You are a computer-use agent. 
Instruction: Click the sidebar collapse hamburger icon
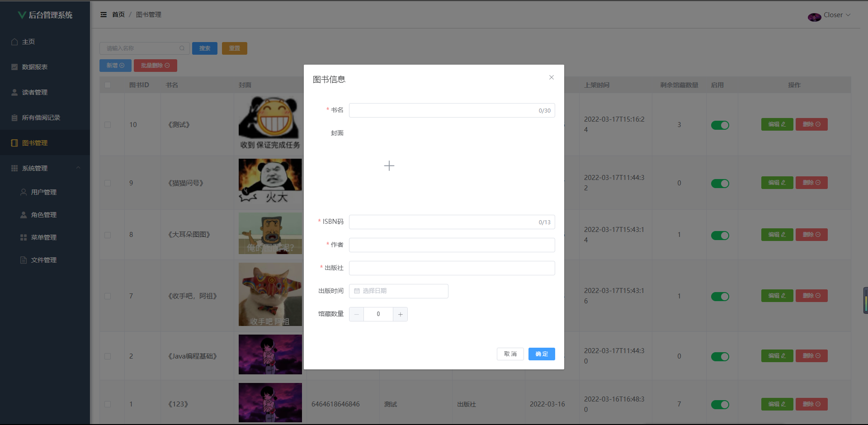(x=104, y=15)
